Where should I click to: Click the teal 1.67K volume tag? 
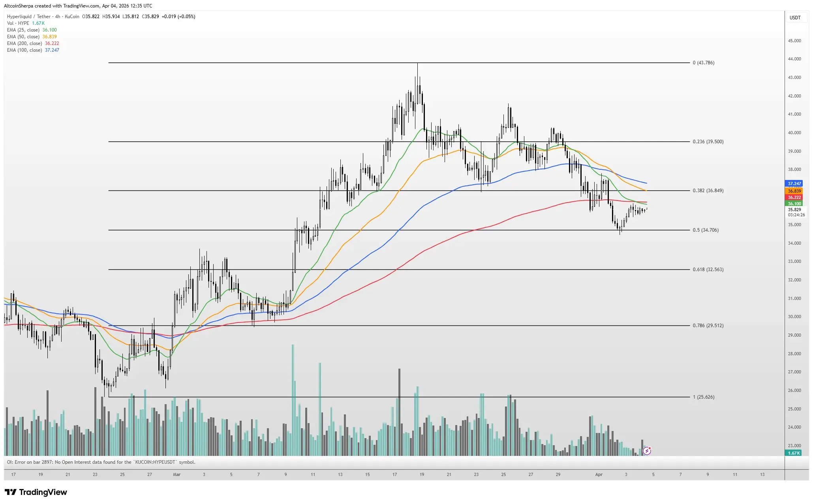(x=794, y=453)
